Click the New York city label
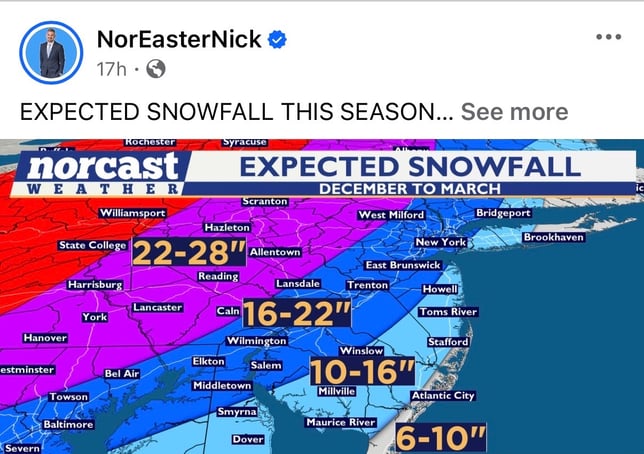The height and width of the screenshot is (454, 644). (441, 243)
